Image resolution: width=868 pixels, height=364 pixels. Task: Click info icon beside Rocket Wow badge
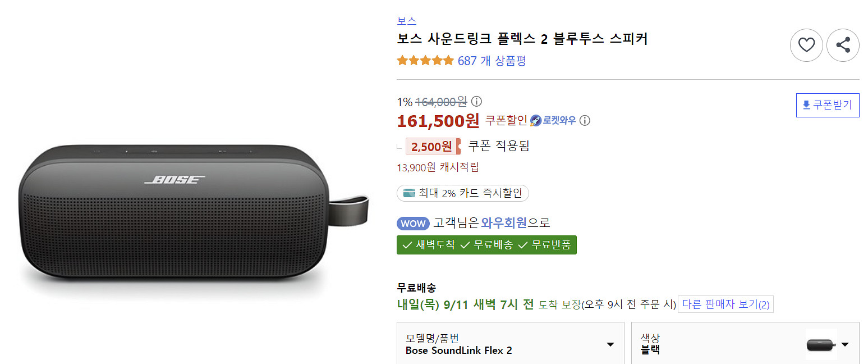point(585,120)
